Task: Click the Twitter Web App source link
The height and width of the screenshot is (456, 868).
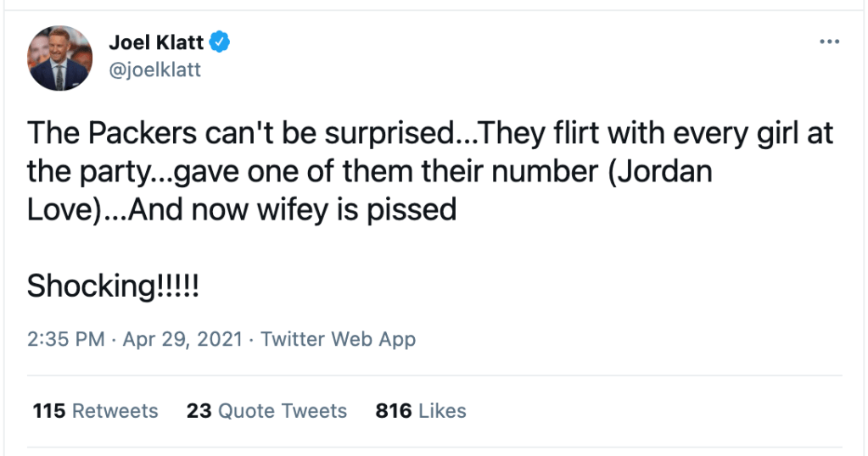Action: coord(338,340)
